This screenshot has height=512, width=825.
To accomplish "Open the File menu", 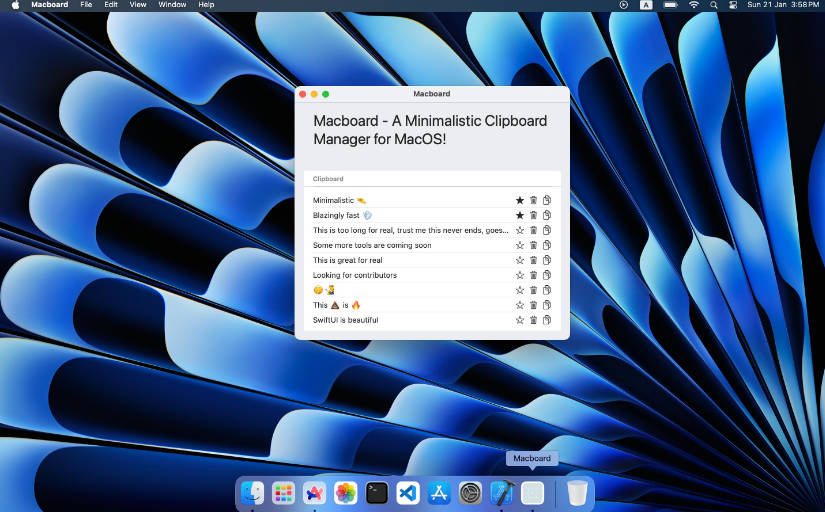I will coord(86,5).
